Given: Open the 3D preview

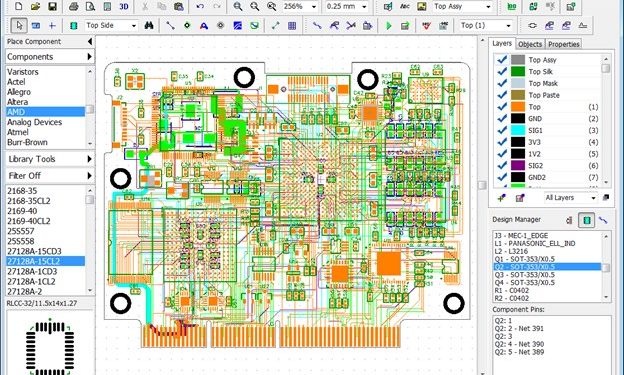Looking at the screenshot, I should pos(124,6).
